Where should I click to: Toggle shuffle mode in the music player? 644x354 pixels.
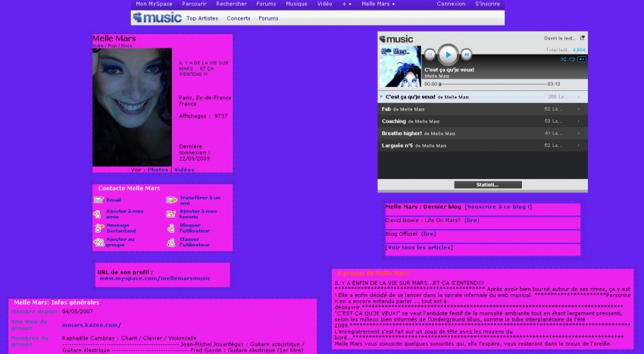564,59
